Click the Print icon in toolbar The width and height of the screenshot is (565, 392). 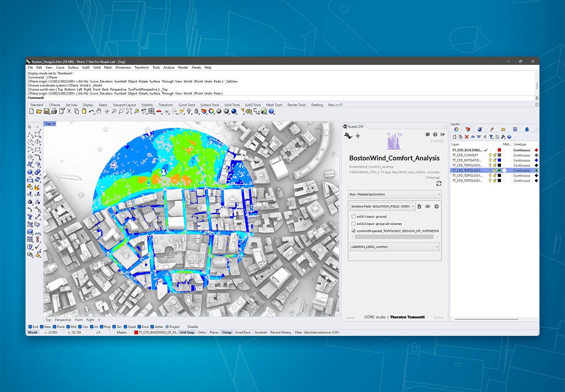(54, 112)
